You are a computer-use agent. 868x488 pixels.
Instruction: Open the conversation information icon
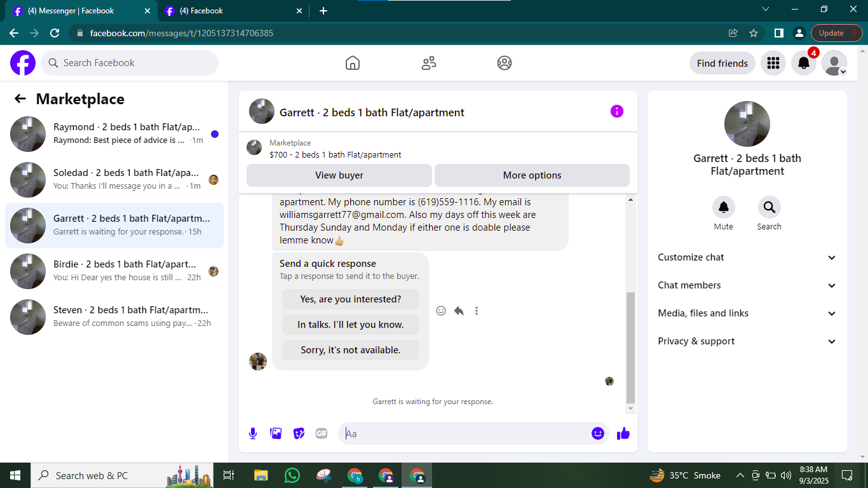pyautogui.click(x=617, y=111)
